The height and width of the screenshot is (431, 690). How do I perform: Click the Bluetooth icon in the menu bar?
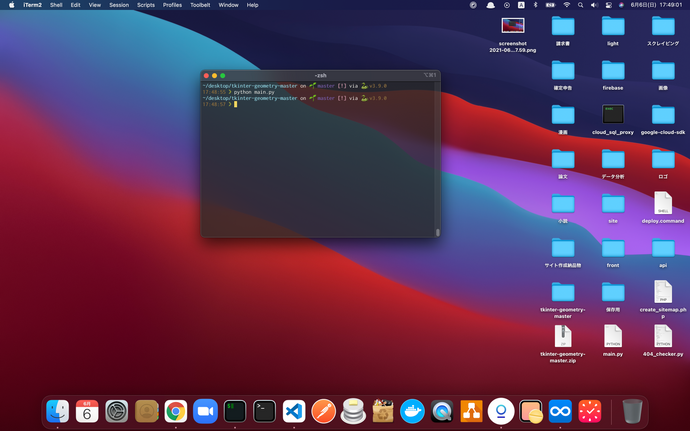[x=536, y=5]
